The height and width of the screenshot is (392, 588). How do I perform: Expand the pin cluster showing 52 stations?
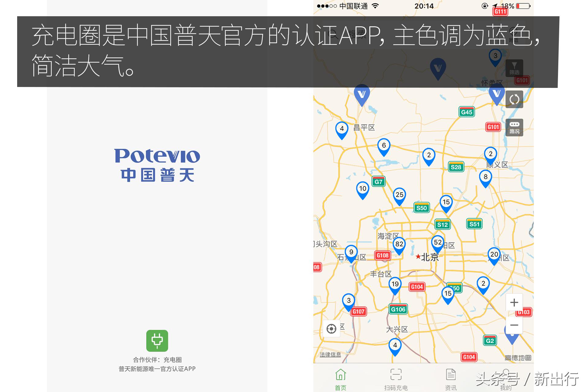pyautogui.click(x=437, y=242)
